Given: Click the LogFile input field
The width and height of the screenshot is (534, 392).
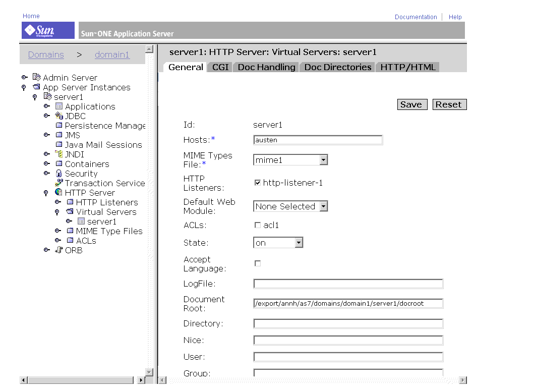Looking at the screenshot, I should 348,284.
